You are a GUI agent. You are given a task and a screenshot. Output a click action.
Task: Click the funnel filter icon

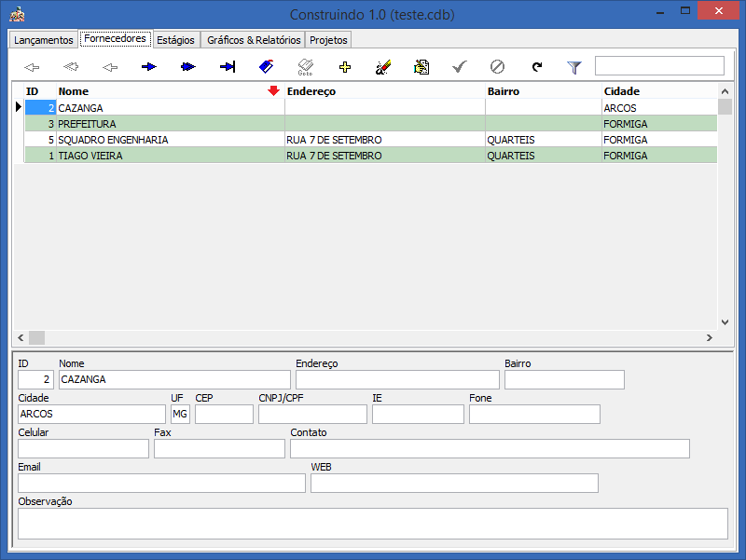(574, 67)
